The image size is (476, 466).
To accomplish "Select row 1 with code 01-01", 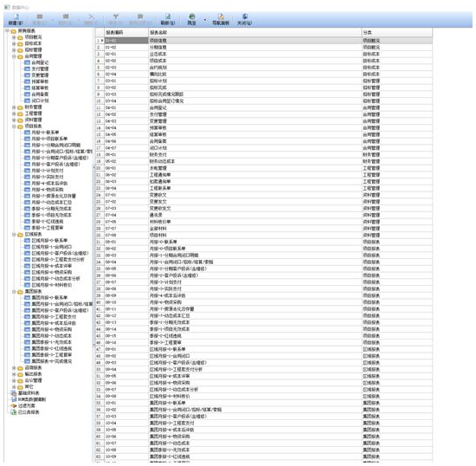I will 264,41.
